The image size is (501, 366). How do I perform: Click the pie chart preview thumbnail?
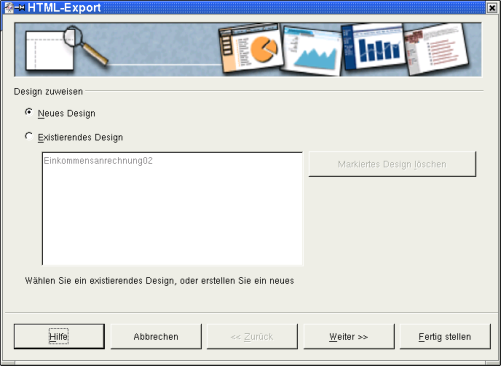click(251, 49)
